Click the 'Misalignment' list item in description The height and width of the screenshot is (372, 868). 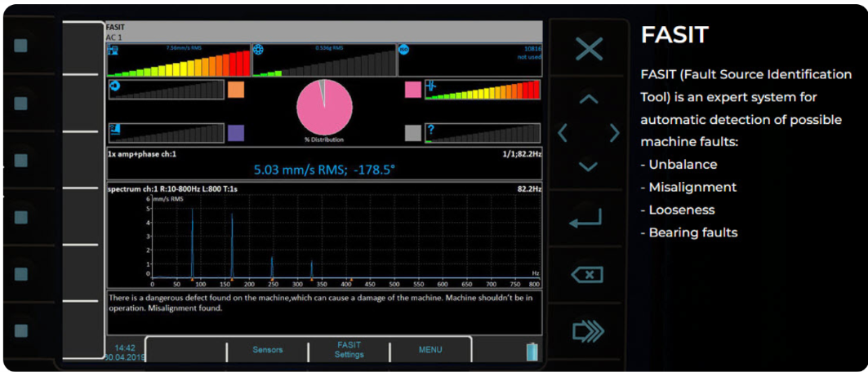[692, 188]
